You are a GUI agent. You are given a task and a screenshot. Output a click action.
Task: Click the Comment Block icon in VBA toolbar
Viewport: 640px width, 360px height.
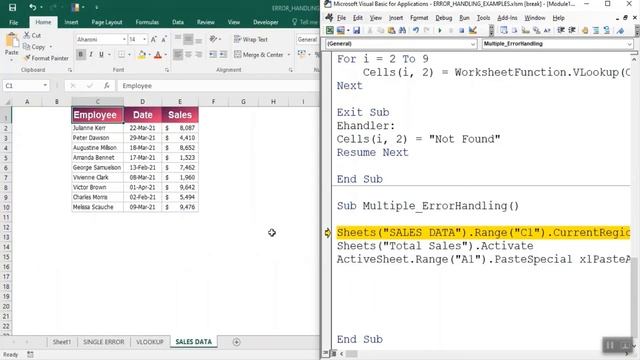(596, 30)
